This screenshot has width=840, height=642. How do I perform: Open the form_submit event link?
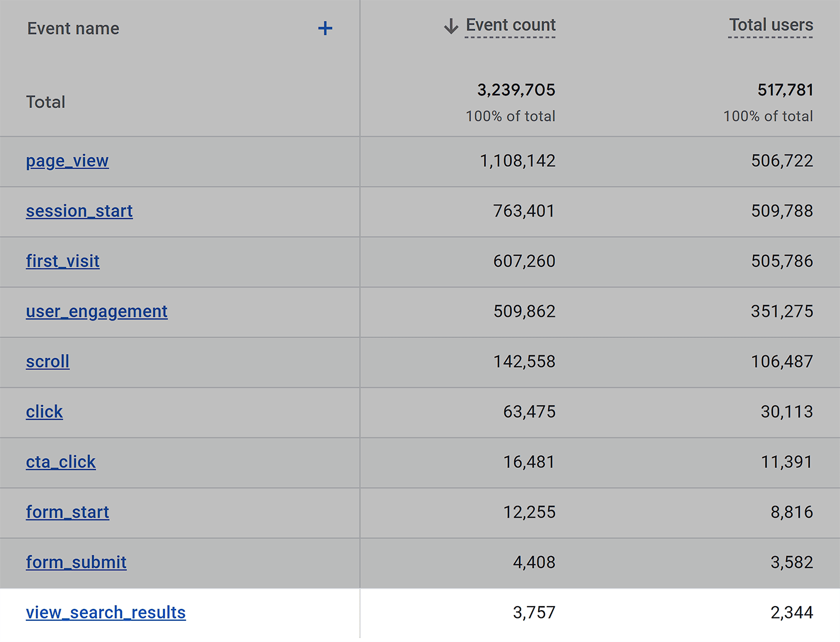click(76, 563)
